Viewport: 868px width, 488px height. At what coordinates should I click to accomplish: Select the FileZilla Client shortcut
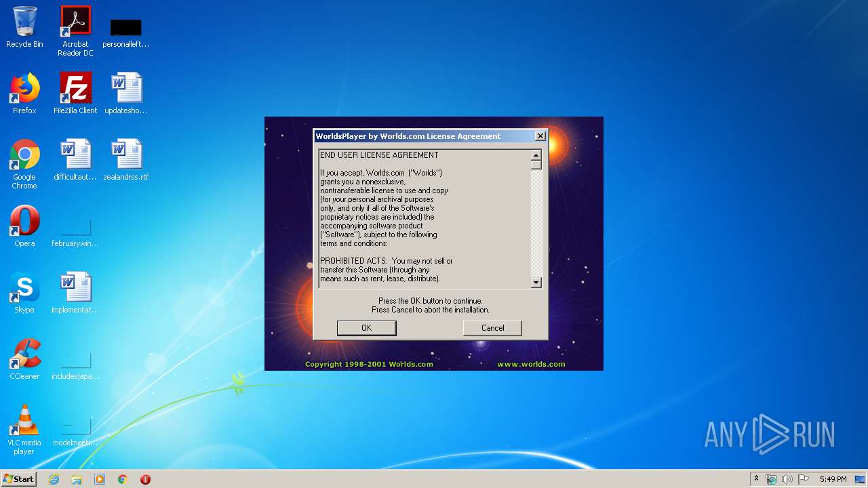[75, 94]
